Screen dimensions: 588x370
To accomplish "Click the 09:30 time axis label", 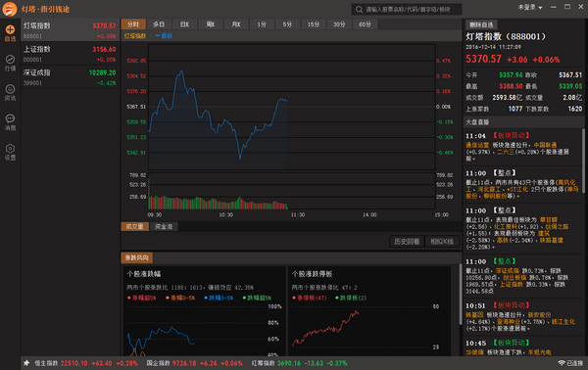I will point(154,215).
